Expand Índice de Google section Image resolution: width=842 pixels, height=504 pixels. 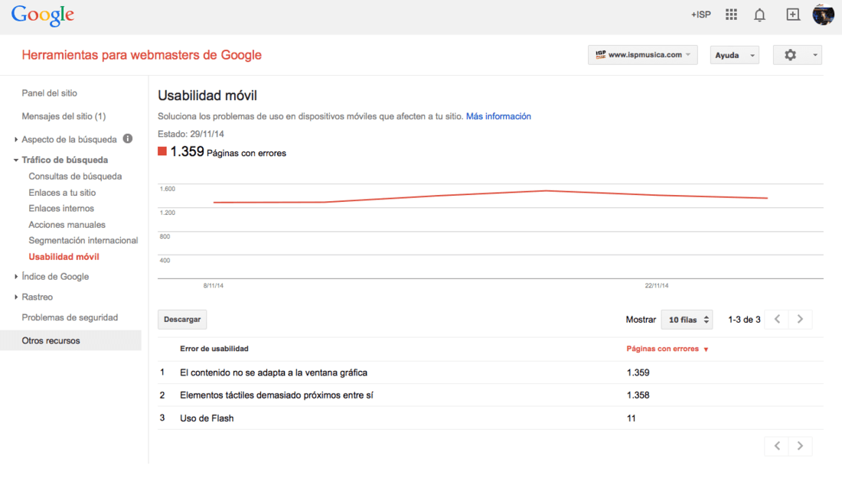(x=15, y=276)
